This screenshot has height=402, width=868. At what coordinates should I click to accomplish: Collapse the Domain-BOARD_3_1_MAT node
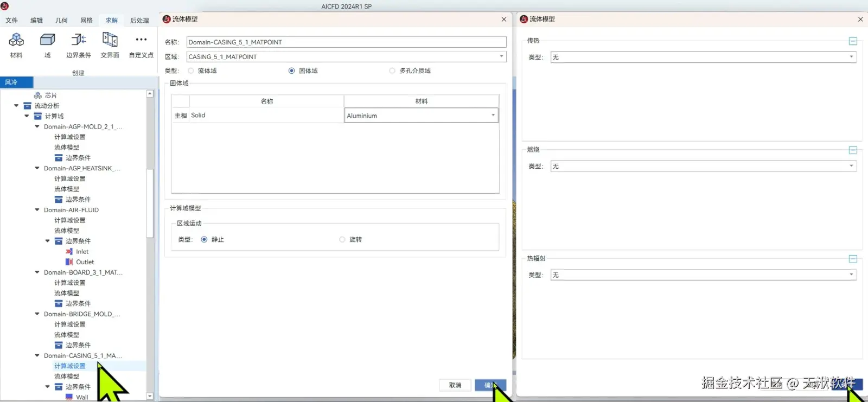click(x=37, y=272)
